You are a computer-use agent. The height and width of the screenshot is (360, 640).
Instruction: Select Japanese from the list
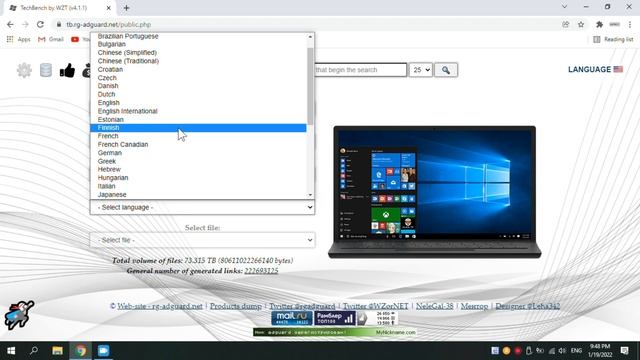tap(198, 194)
